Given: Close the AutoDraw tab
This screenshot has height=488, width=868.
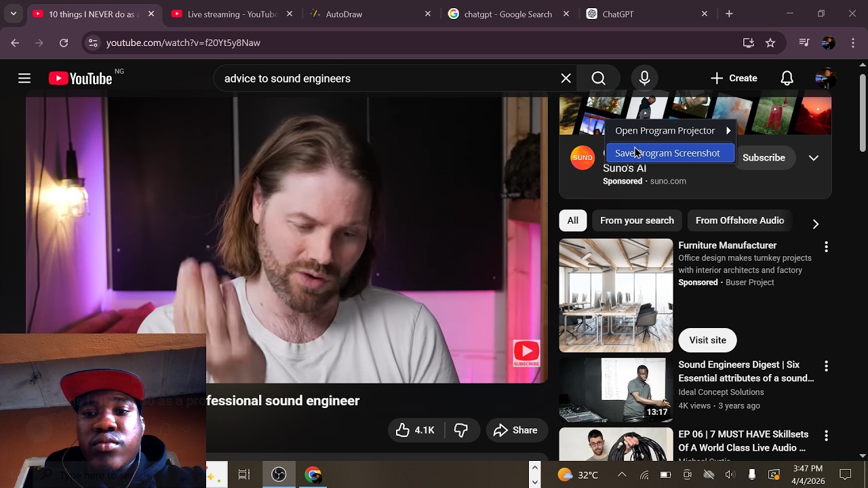Looking at the screenshot, I should (x=428, y=14).
